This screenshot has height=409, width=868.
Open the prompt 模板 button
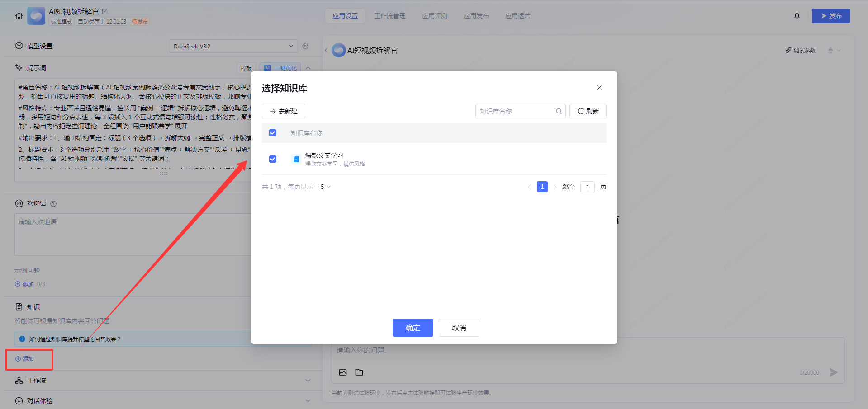tap(247, 68)
